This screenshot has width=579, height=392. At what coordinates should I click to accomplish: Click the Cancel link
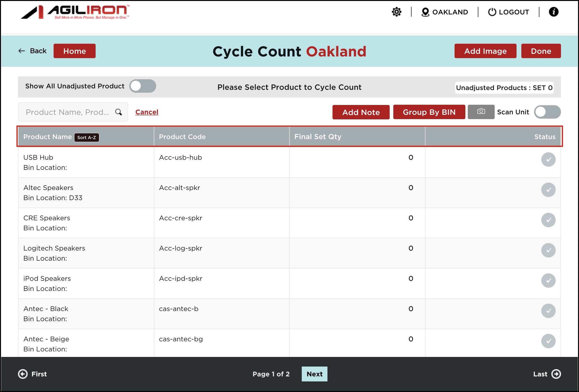[147, 112]
